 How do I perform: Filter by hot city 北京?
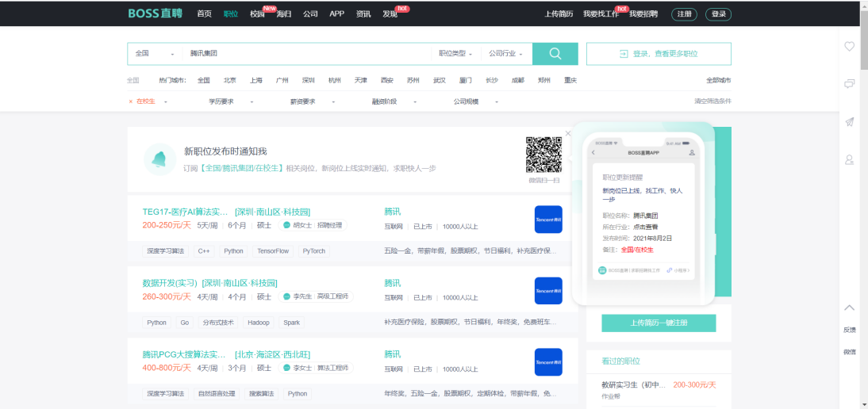tap(230, 80)
